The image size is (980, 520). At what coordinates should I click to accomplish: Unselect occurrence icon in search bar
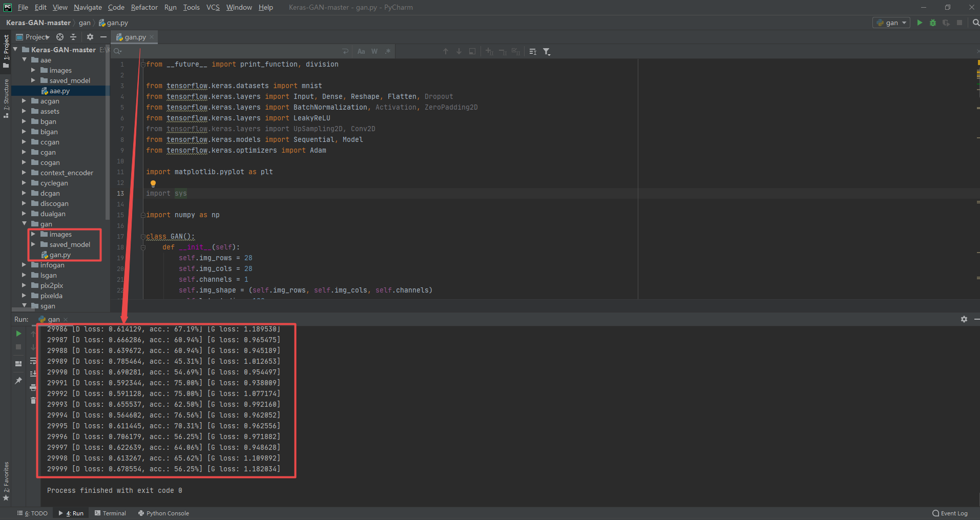click(x=503, y=51)
